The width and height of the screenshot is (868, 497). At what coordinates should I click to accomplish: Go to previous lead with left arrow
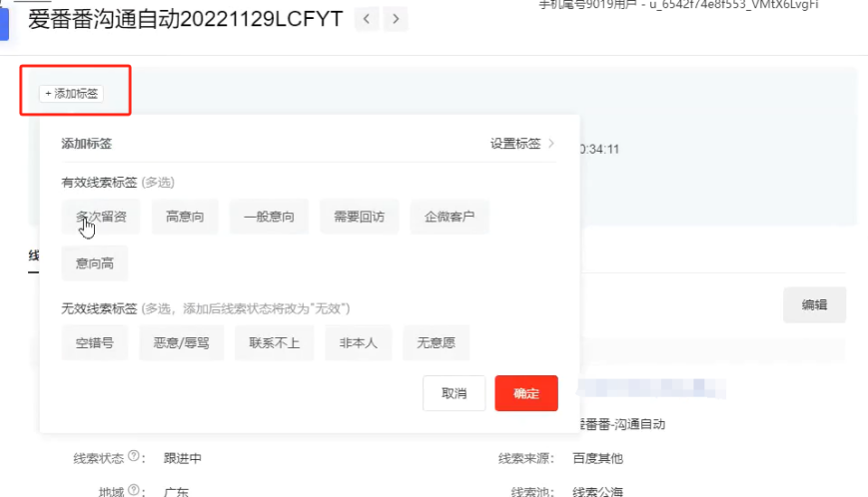(x=367, y=18)
